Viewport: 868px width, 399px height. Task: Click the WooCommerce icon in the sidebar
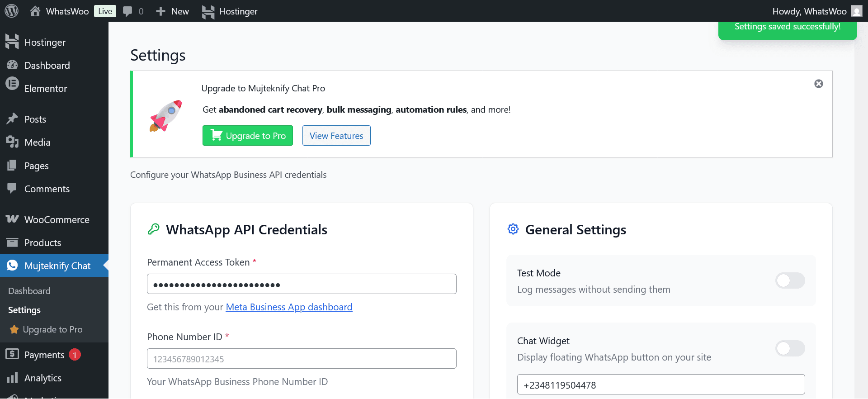[12, 219]
